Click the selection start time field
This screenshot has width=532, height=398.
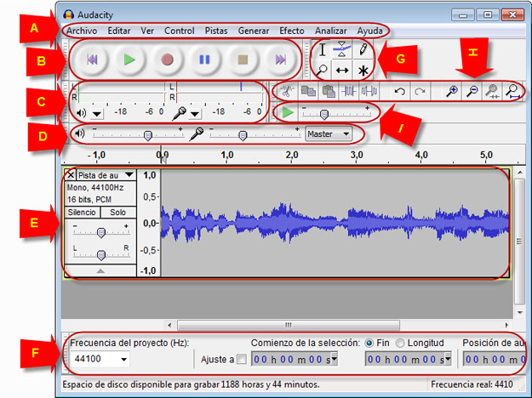pos(295,359)
